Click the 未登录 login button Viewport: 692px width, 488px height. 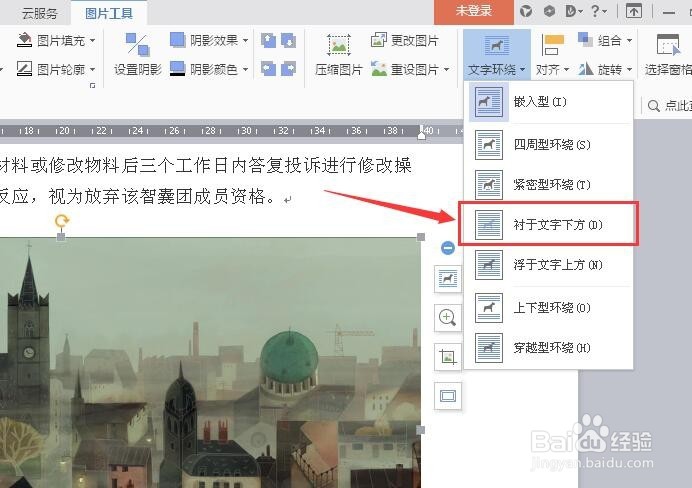[x=474, y=11]
